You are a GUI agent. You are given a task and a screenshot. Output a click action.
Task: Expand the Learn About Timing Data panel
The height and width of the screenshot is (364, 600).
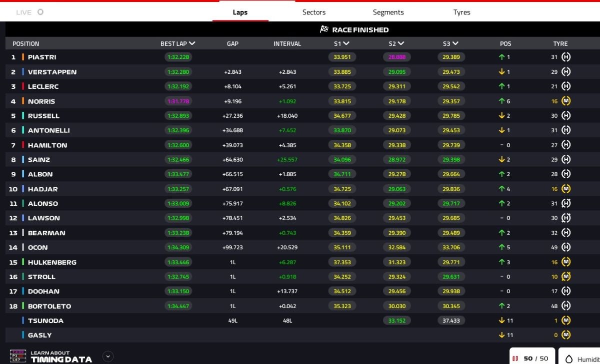[x=108, y=357]
